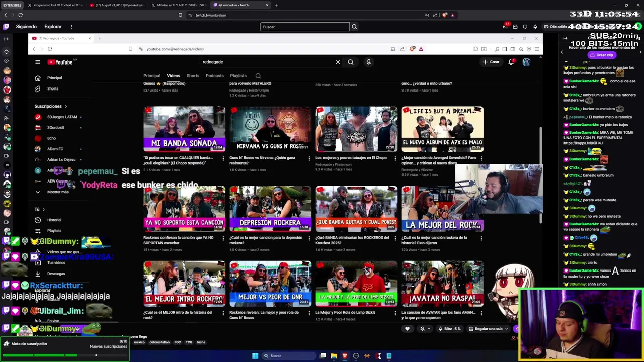Collapse the Twitch chat panel
This screenshot has width=644, height=362.
tap(565, 39)
